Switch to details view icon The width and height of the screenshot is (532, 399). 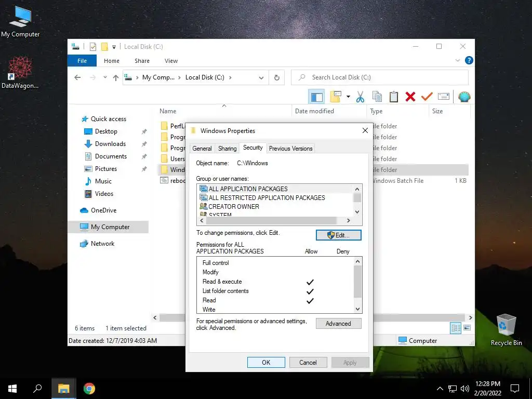[x=456, y=328]
